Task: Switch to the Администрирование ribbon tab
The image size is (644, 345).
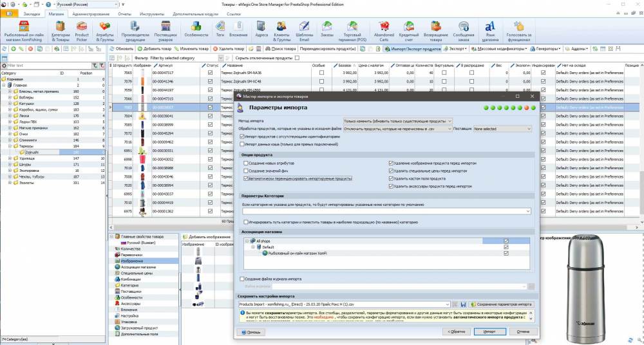Action: pos(90,13)
